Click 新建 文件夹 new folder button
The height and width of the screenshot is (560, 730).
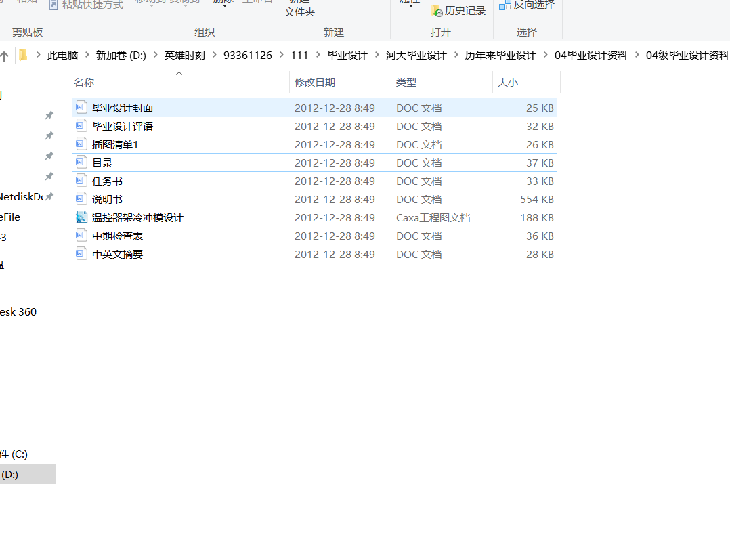point(299,9)
